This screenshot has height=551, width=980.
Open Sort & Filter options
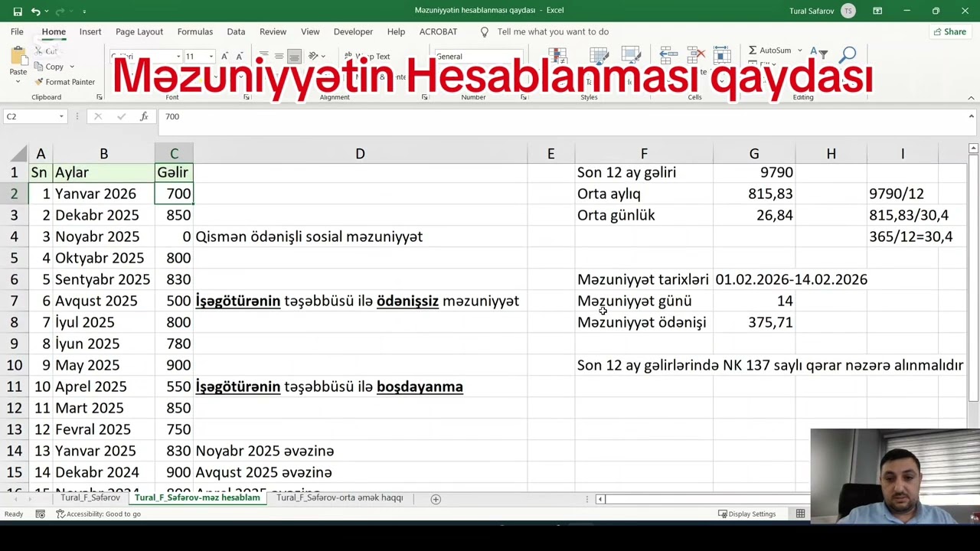point(818,54)
